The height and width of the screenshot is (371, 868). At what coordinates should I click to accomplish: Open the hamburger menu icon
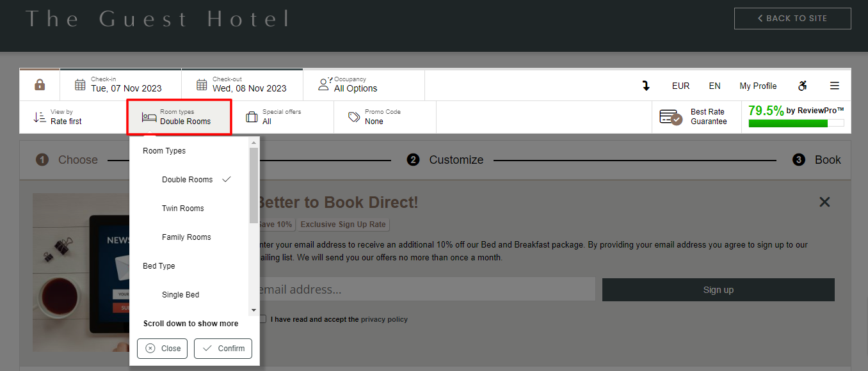coord(835,86)
